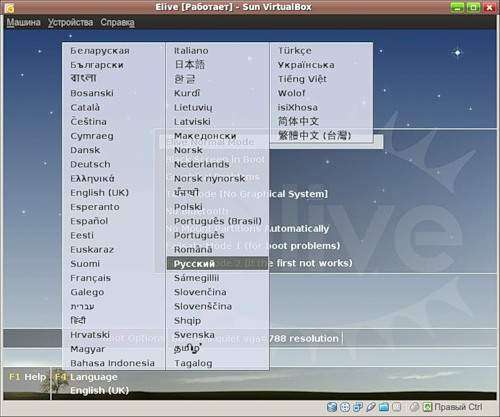The image size is (500, 417).
Task: Click the shared folders icon in status bar
Action: click(384, 407)
